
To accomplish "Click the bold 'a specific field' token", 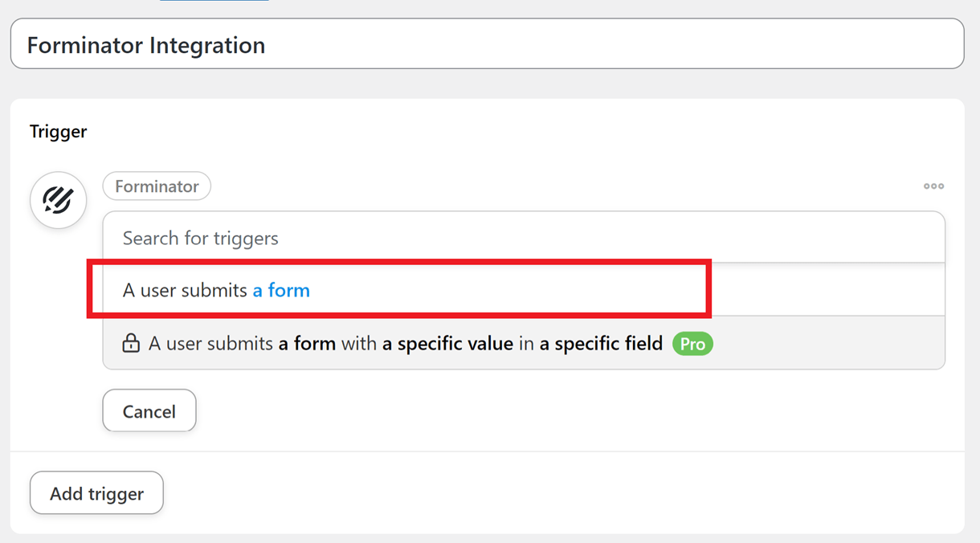I will tap(601, 344).
